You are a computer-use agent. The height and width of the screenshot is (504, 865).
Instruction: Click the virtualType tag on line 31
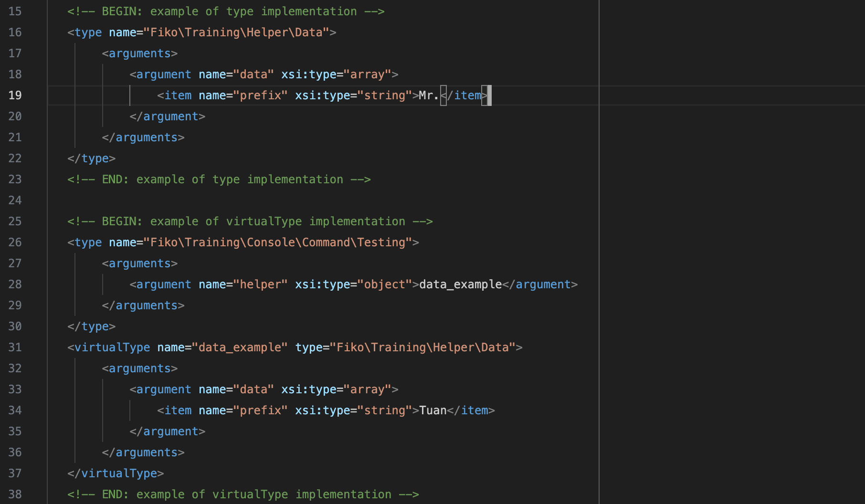point(111,347)
